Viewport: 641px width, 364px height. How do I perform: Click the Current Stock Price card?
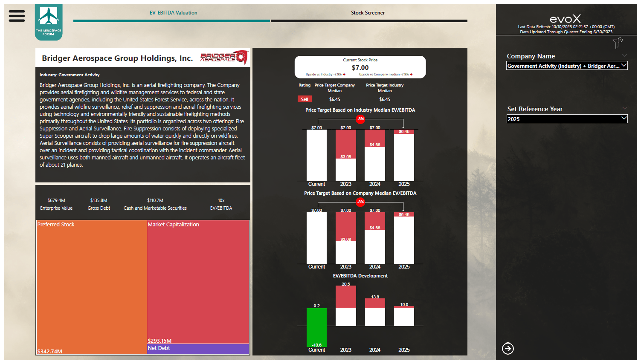pyautogui.click(x=360, y=67)
